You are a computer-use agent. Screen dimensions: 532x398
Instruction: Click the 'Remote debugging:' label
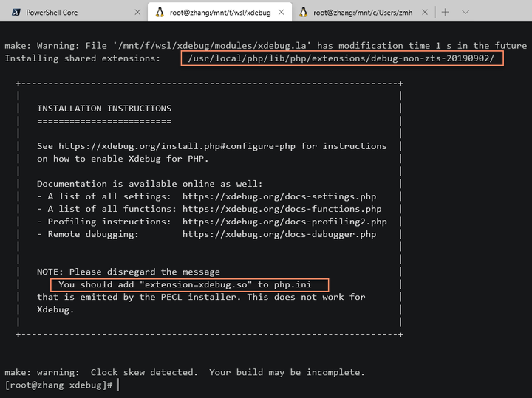(93, 234)
